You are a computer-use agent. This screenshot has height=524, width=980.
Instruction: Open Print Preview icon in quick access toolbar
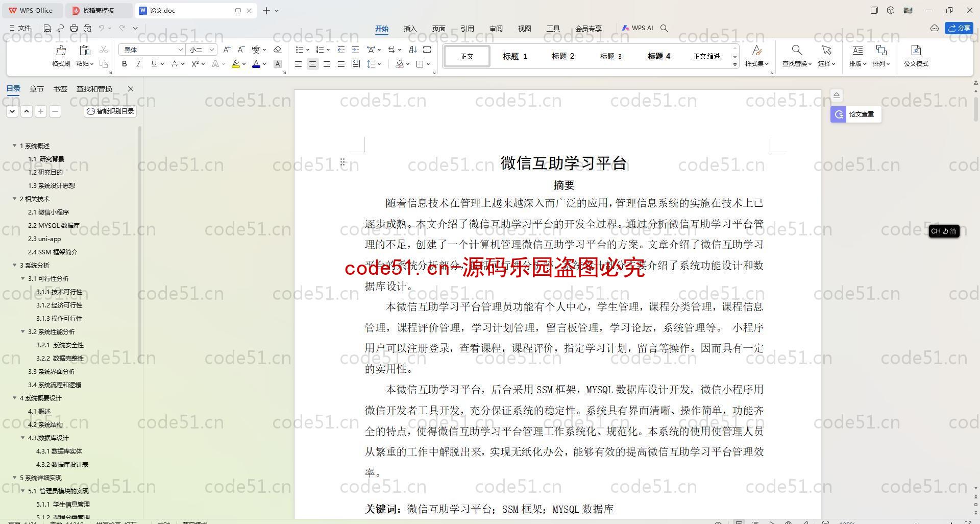(87, 28)
